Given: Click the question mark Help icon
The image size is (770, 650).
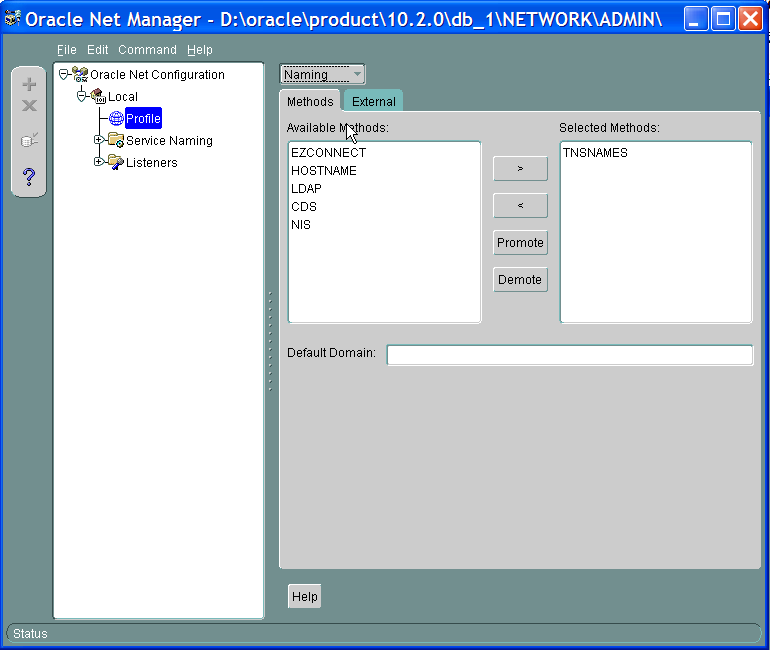Looking at the screenshot, I should pos(29,176).
